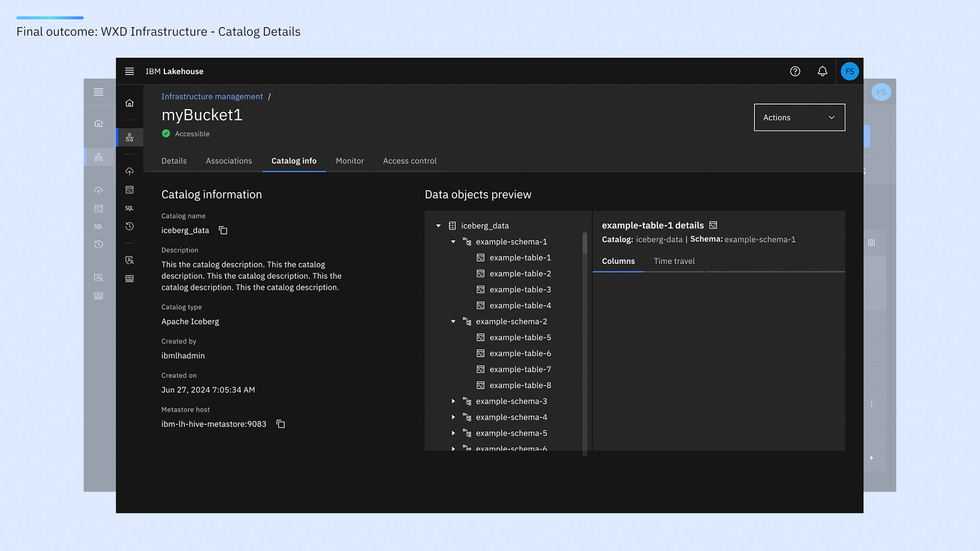Click the help question mark icon
The width and height of the screenshot is (980, 551).
(795, 71)
